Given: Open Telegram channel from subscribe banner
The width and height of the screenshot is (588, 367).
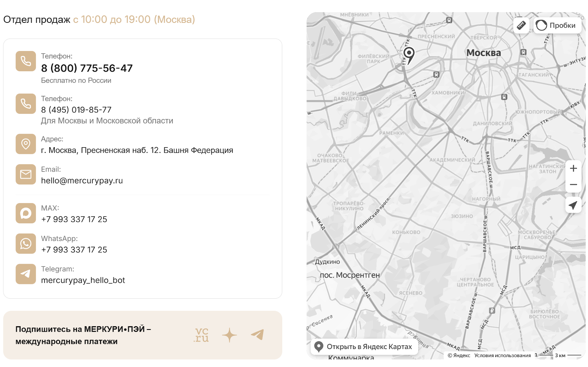Looking at the screenshot, I should pos(257,335).
